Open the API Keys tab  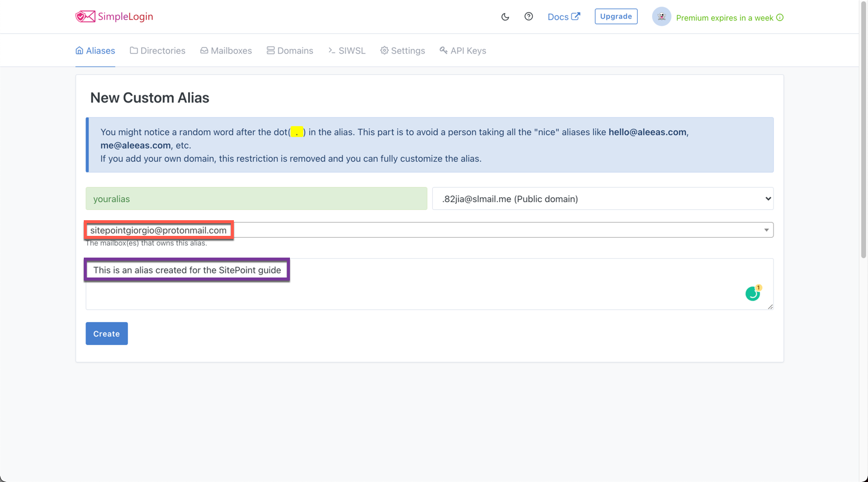(463, 51)
